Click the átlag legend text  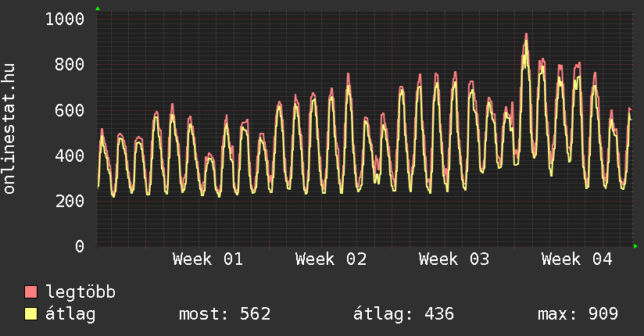tap(71, 314)
